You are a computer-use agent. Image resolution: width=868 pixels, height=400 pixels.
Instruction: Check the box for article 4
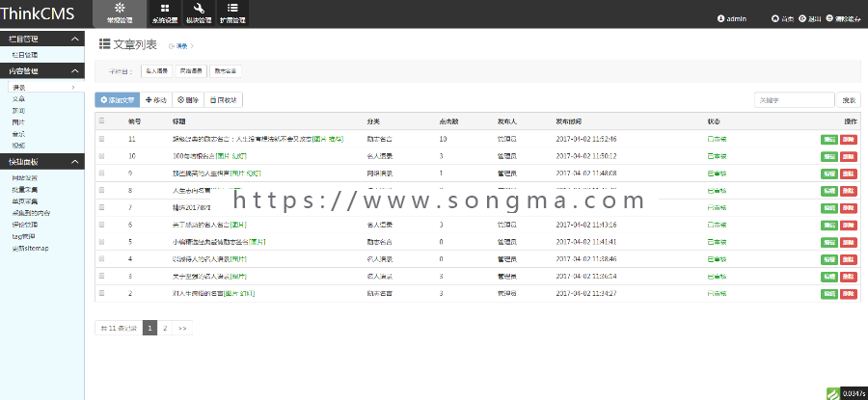point(102,259)
